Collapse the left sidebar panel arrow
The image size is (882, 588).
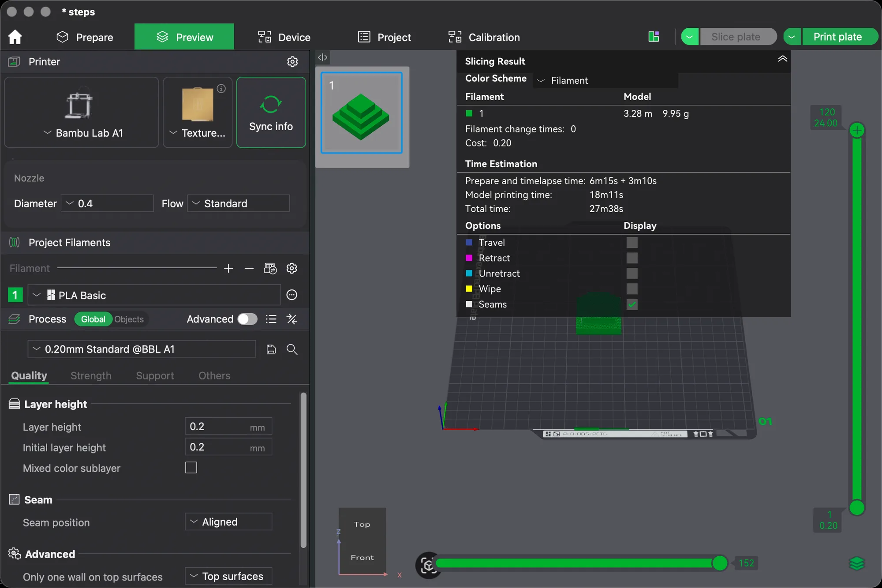pos(323,57)
